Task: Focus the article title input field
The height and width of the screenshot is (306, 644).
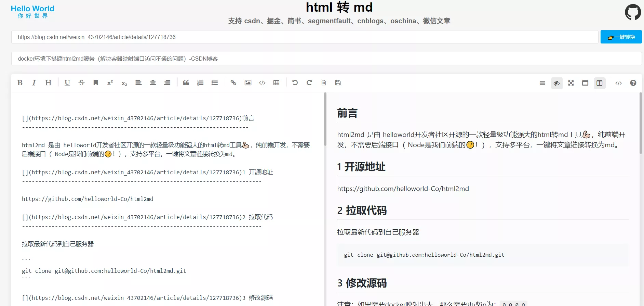Action: [326, 59]
